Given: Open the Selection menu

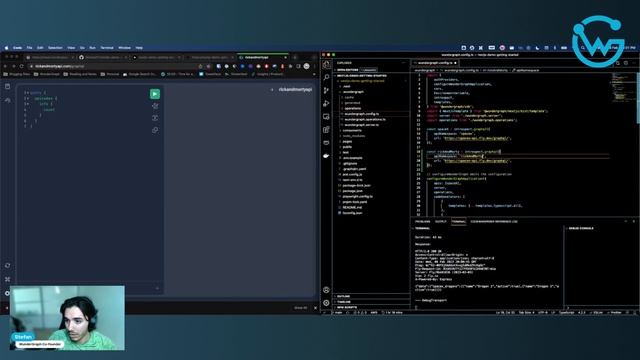Looking at the screenshot, I should (x=55, y=48).
